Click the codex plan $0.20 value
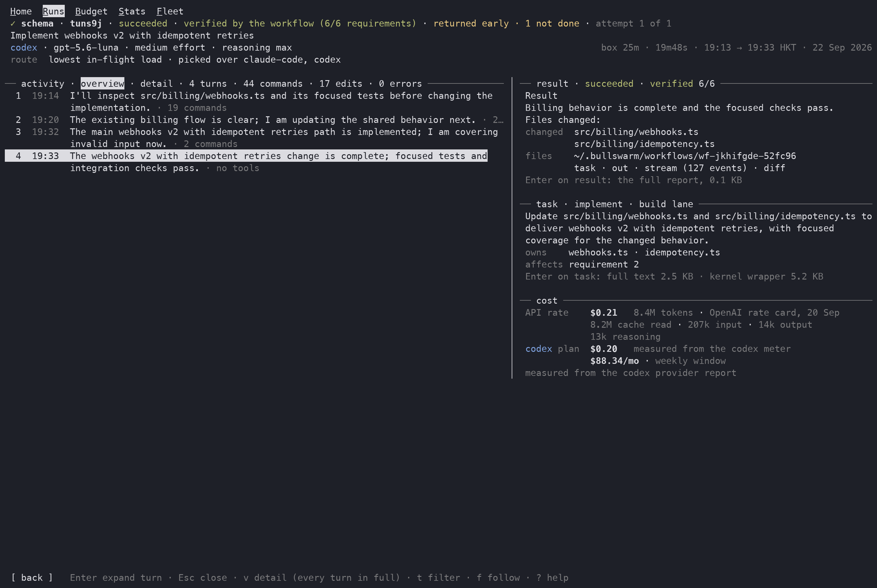This screenshot has height=588, width=877. click(604, 349)
